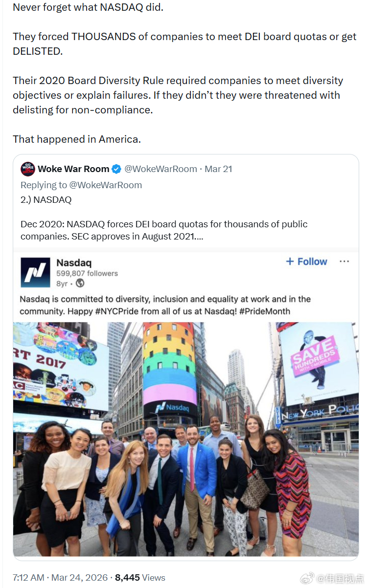Click the @WokeWarRoom username handle
The image size is (368, 588).
coord(161,169)
